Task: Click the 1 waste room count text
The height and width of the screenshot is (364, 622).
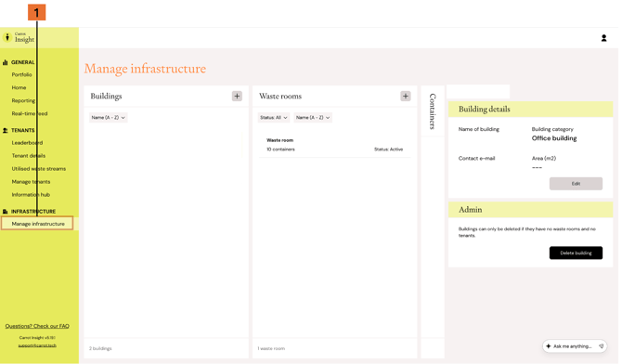Action: [x=271, y=348]
